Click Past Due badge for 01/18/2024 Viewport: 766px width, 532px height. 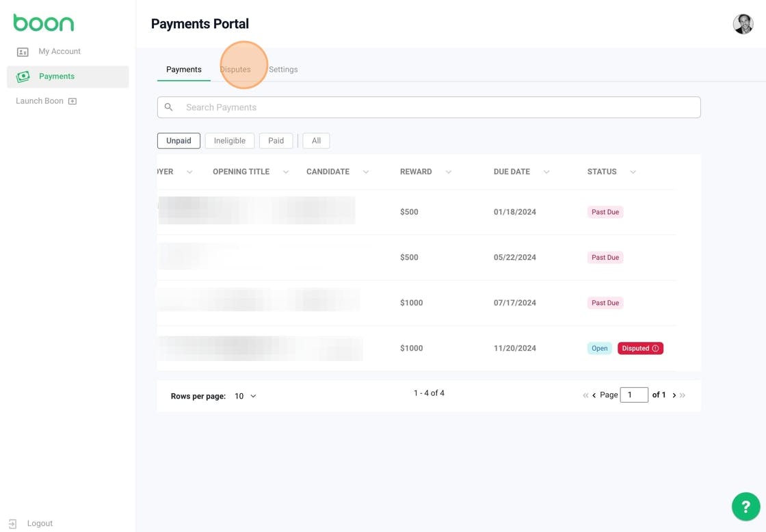point(605,212)
